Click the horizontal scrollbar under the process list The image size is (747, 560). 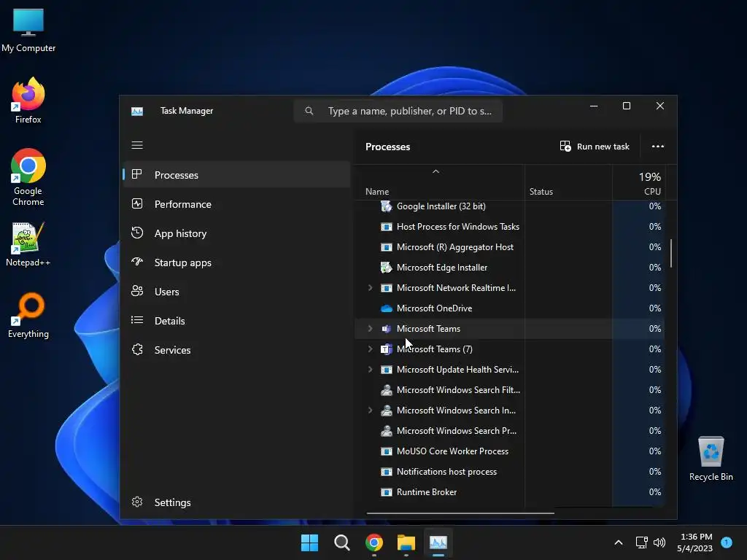(460, 513)
